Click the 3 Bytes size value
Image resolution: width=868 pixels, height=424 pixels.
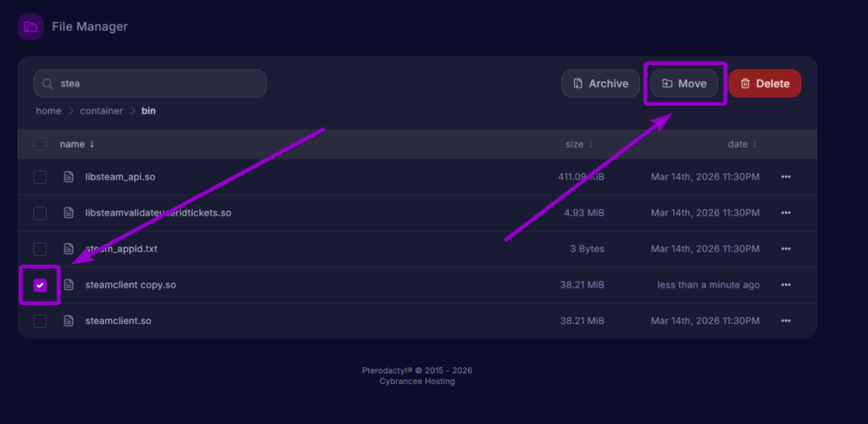coord(587,248)
